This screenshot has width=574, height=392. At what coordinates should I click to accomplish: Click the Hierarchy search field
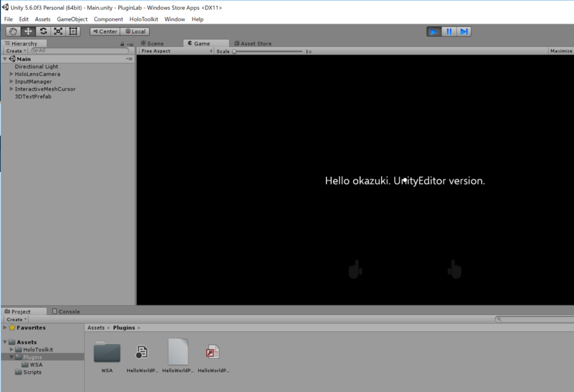[x=80, y=50]
